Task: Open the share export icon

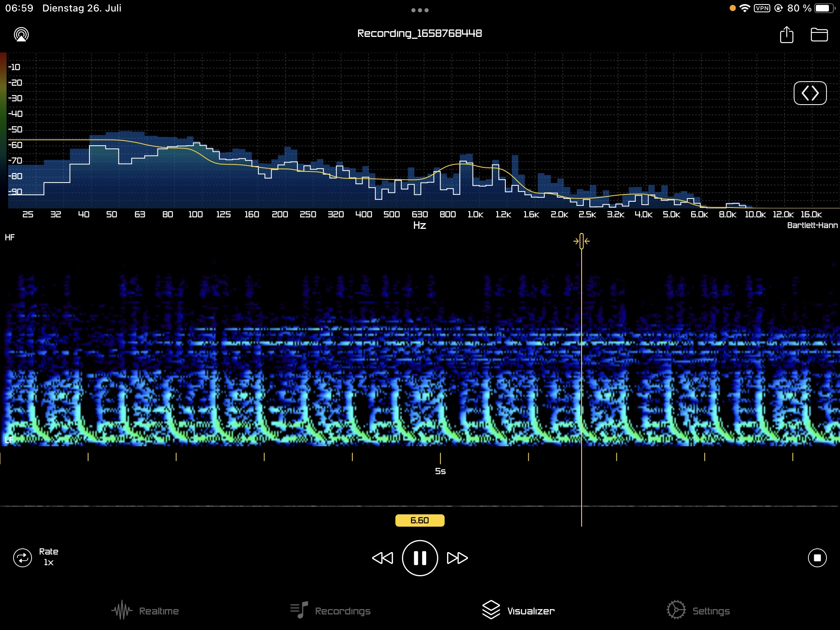Action: (786, 34)
